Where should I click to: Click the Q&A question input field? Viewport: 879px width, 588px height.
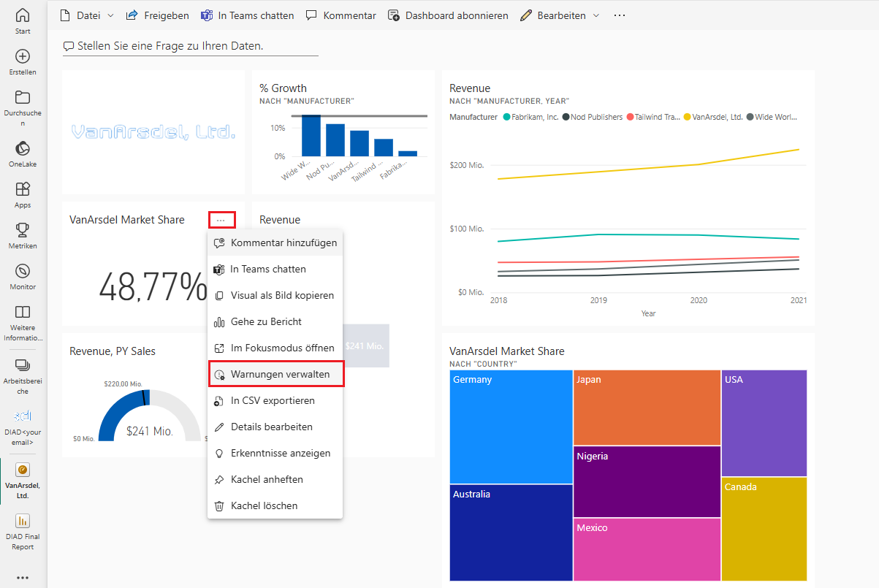[x=191, y=46]
